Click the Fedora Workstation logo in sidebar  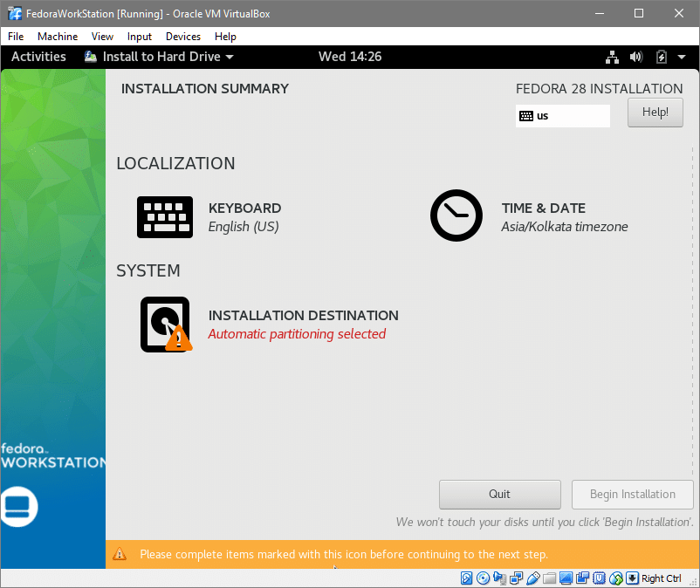pyautogui.click(x=17, y=507)
